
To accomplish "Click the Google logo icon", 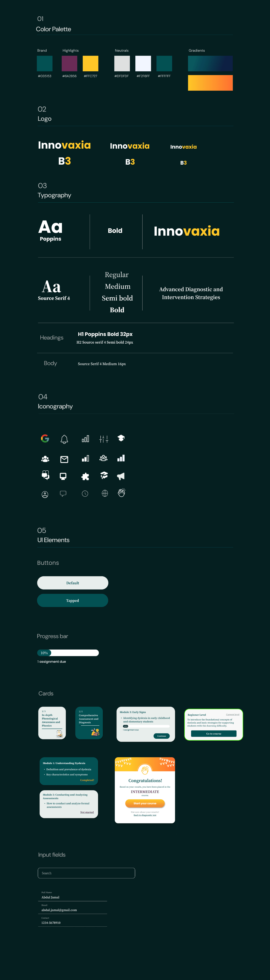I will 45,438.
